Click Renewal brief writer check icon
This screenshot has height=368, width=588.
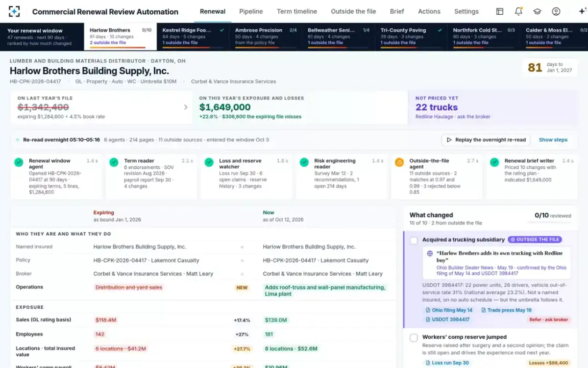(x=494, y=162)
